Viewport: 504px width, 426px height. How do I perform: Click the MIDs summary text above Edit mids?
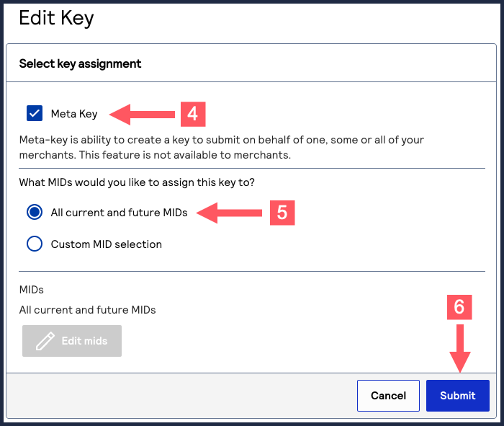coord(87,310)
